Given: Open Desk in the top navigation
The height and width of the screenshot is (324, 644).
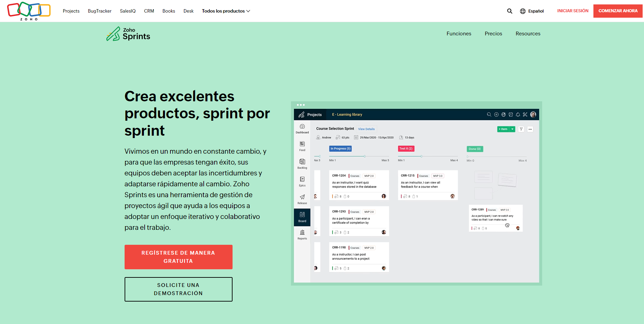Looking at the screenshot, I should point(188,11).
